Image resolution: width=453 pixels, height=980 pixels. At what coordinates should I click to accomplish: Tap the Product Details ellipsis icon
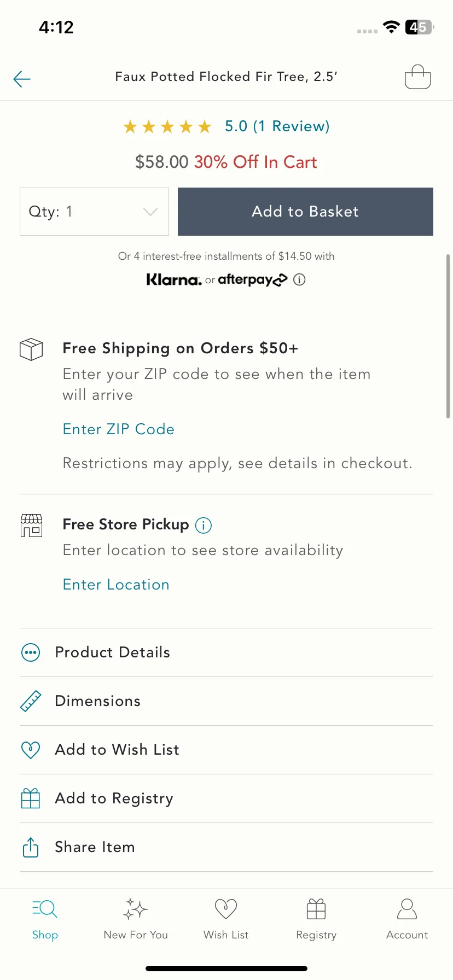coord(31,652)
